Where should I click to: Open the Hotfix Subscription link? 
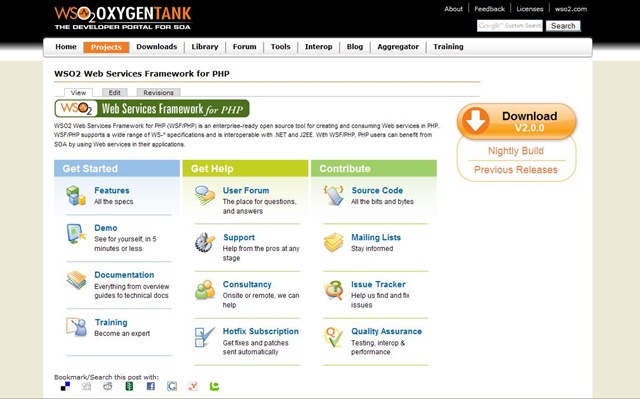coord(260,331)
